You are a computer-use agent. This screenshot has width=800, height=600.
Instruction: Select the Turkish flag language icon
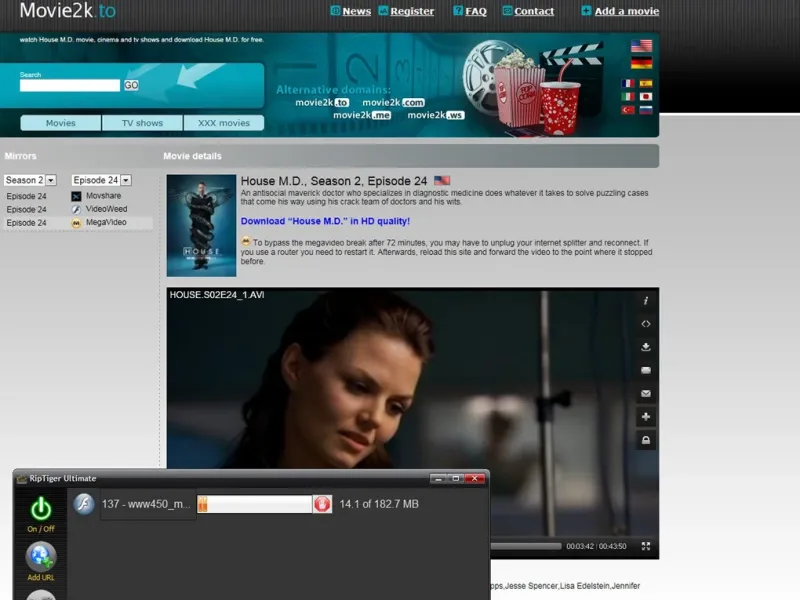tap(628, 110)
